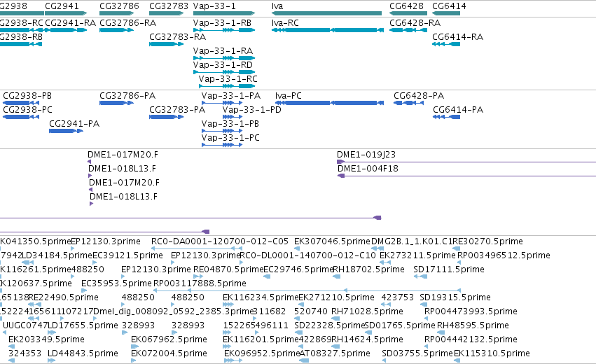Click the CG6414 gene label
Viewport: 596px width, 364px height.
(450, 6)
